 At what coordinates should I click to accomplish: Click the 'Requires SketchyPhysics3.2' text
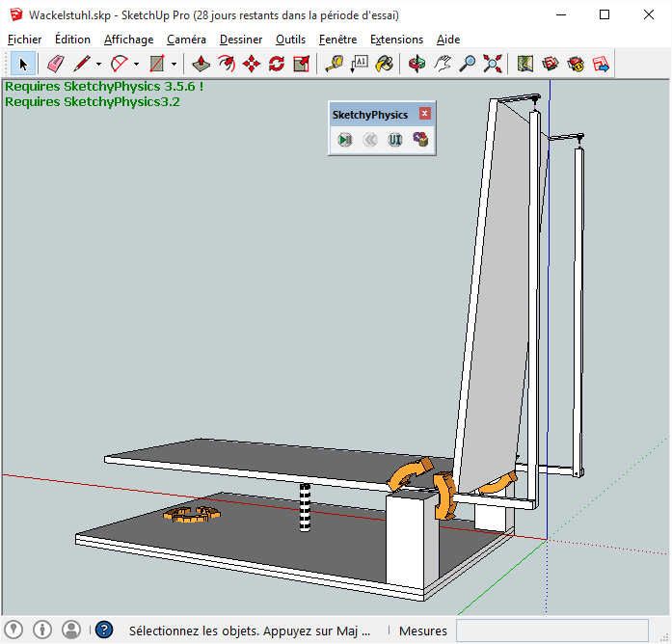(x=93, y=102)
